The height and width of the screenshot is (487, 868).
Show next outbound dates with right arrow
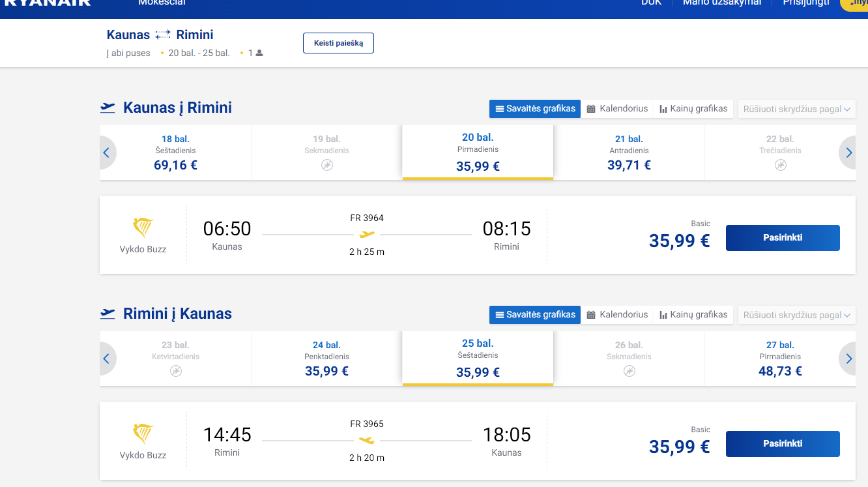[848, 153]
